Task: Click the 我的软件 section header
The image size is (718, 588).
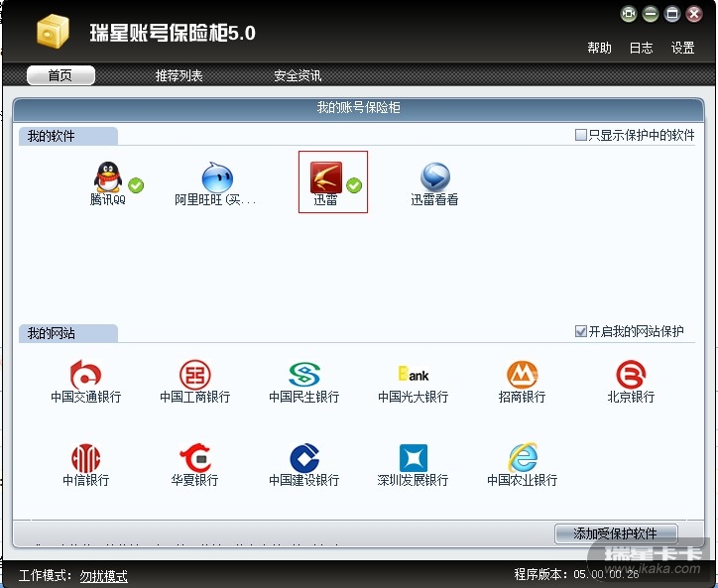Action: pos(67,136)
